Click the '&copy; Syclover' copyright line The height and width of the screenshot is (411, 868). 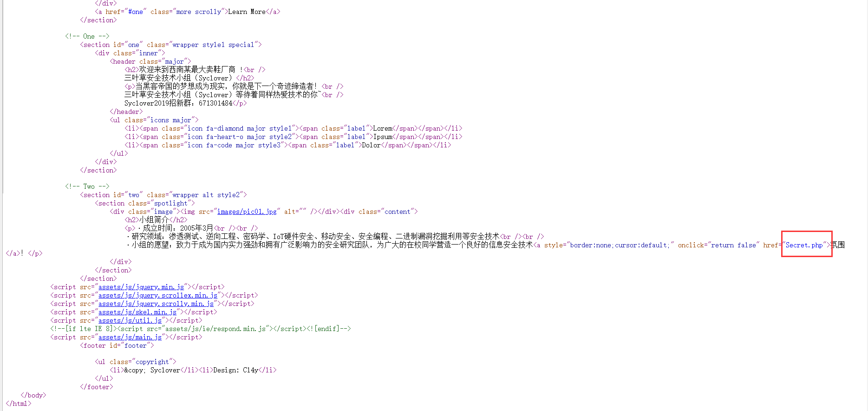click(193, 370)
